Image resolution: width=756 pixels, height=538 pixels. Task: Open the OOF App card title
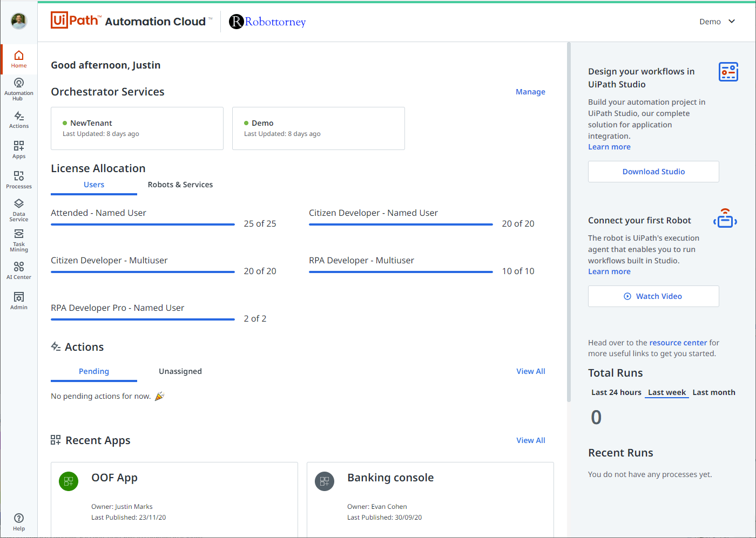[x=114, y=478]
